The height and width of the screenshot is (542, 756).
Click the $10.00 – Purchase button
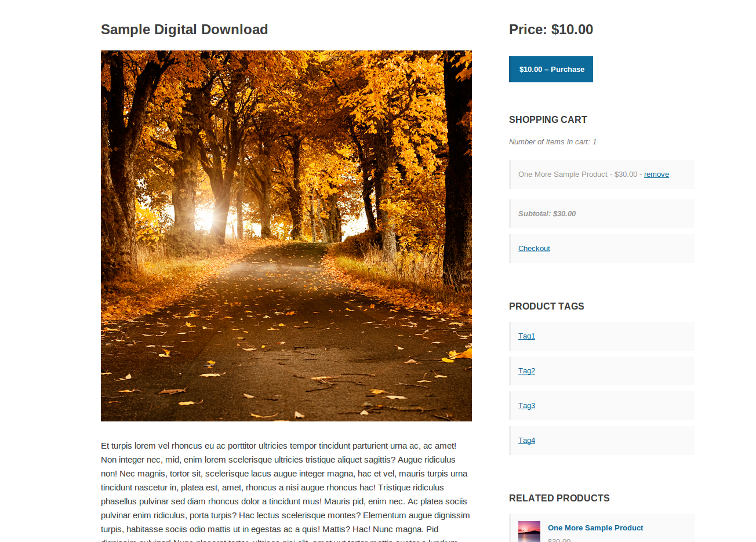pos(551,69)
